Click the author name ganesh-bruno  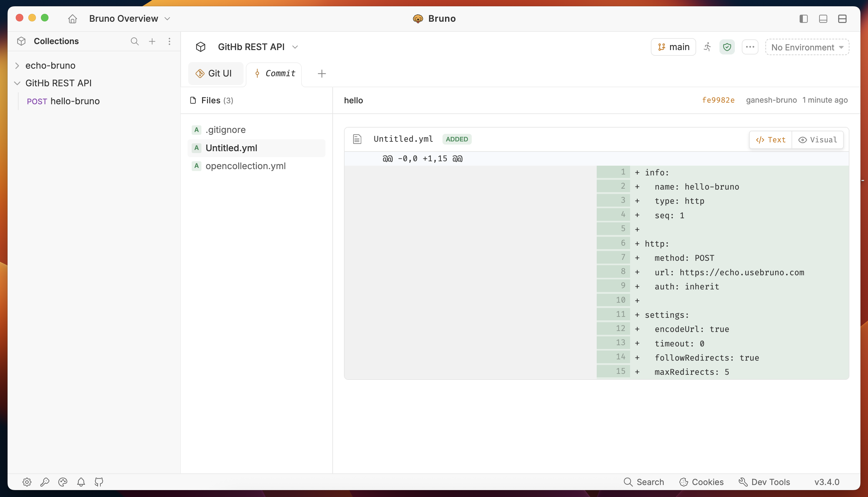[771, 100]
